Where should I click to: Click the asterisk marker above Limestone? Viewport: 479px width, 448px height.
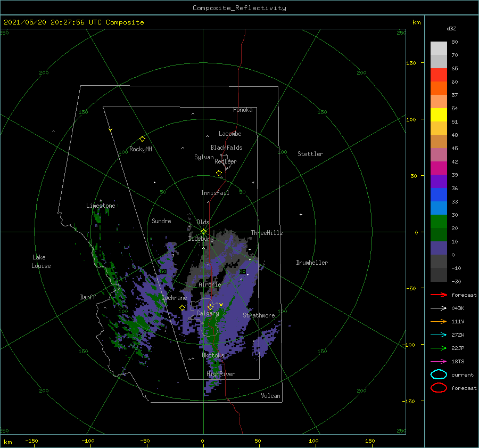pyautogui.click(x=101, y=201)
